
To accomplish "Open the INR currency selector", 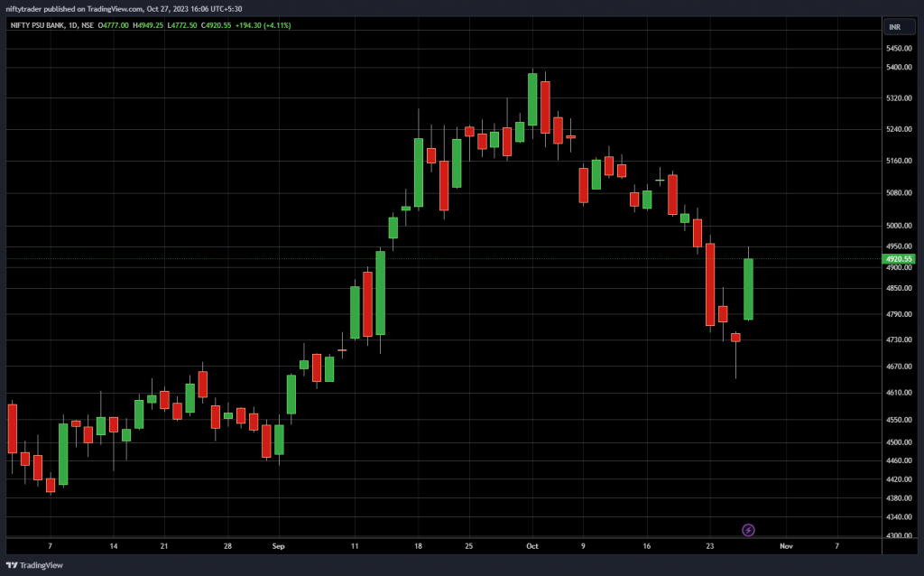I will click(899, 26).
